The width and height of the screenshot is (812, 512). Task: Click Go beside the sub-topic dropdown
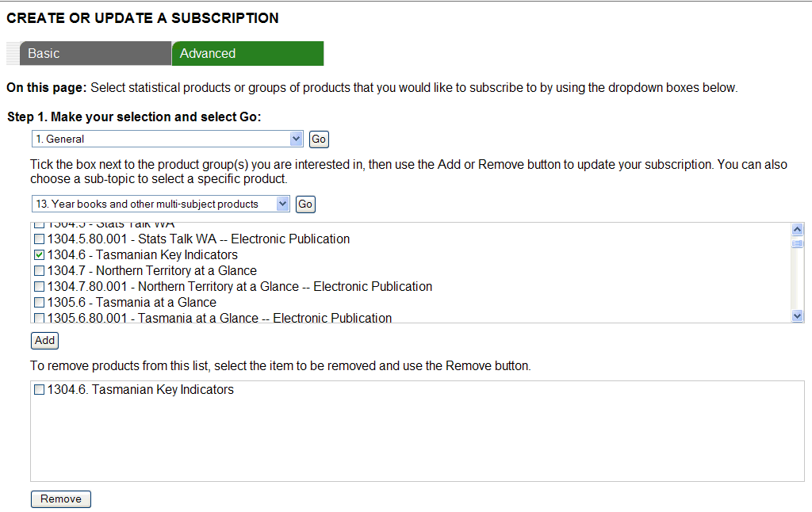[304, 204]
